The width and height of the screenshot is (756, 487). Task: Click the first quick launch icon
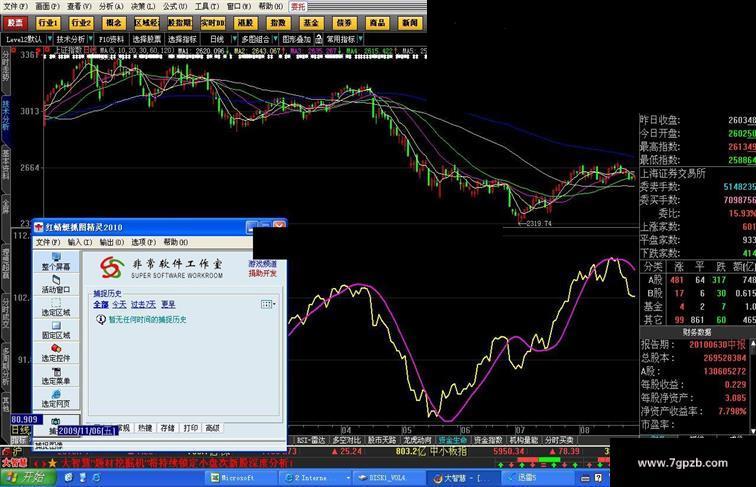69,478
